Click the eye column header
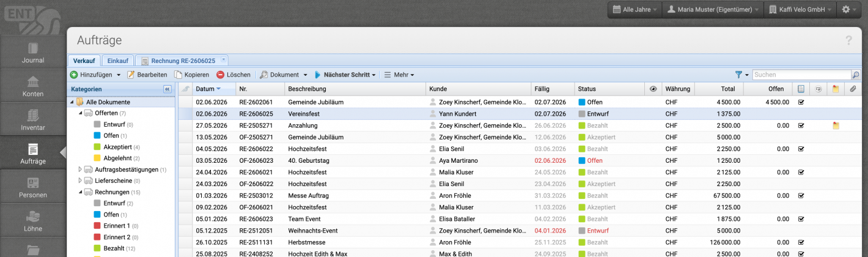 pyautogui.click(x=653, y=89)
